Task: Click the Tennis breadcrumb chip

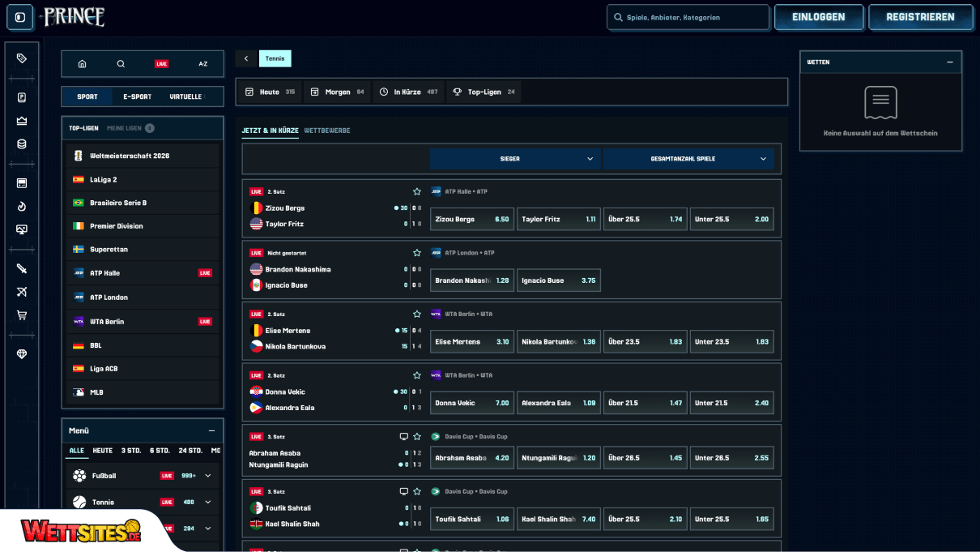Action: [x=275, y=58]
